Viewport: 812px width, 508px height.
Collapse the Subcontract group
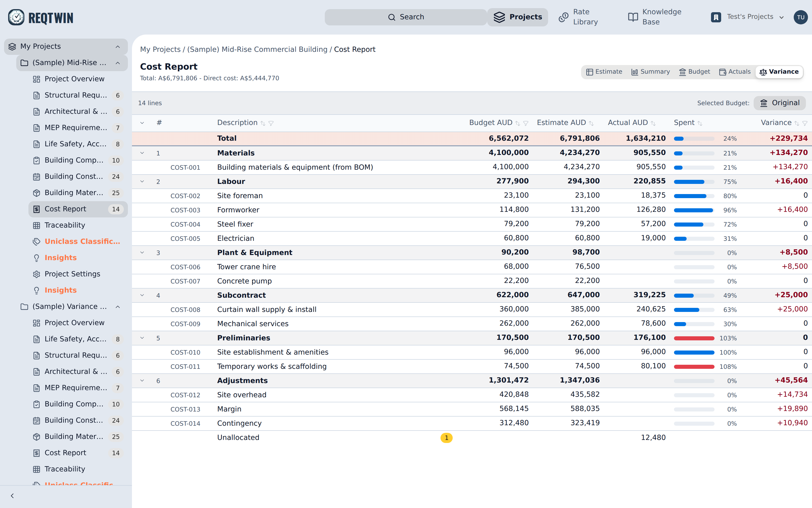pos(142,295)
